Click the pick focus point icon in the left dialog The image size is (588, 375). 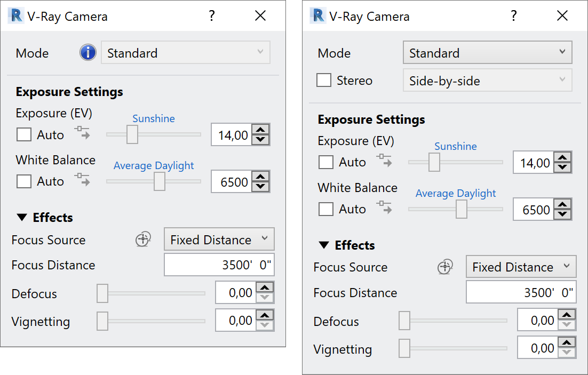pos(143,239)
